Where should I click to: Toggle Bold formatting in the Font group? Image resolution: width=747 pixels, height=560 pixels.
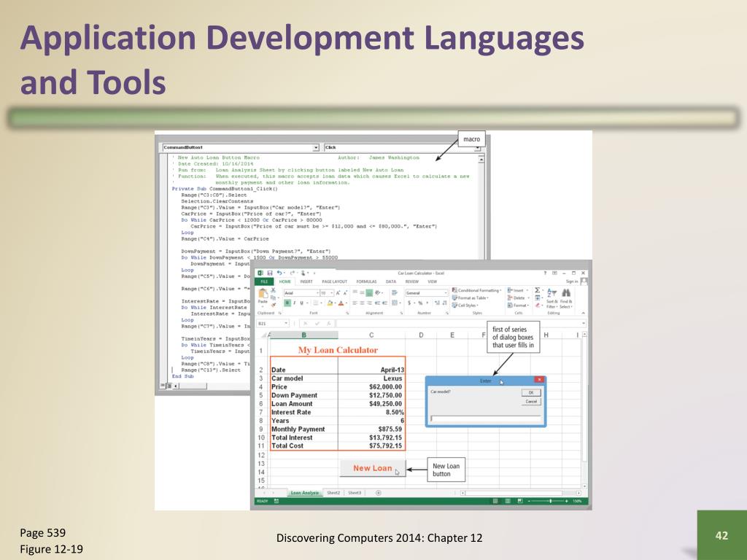287,303
